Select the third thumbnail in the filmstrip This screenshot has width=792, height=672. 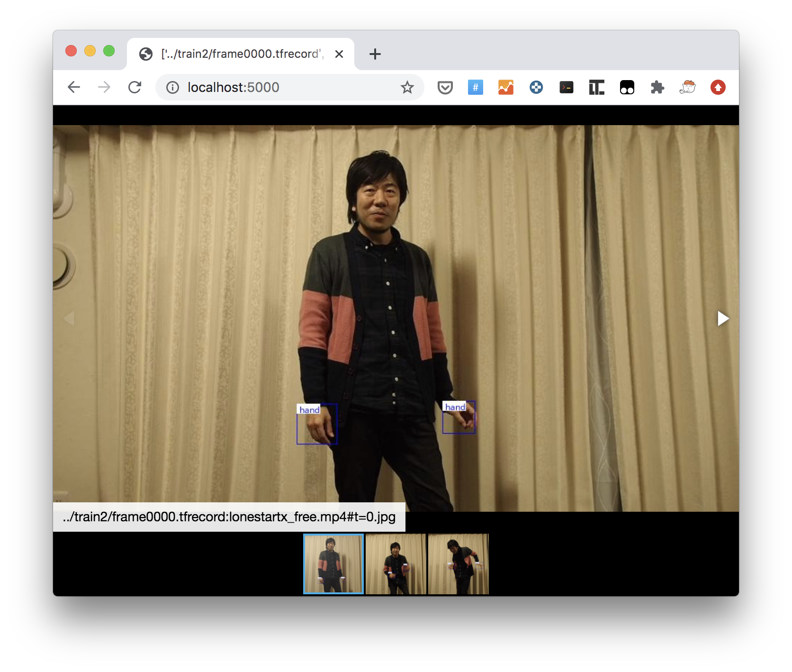tap(458, 564)
